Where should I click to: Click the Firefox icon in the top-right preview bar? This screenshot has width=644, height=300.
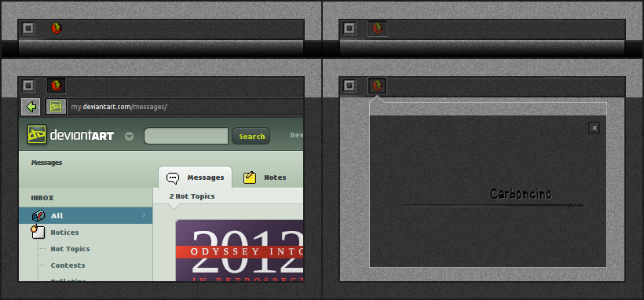tap(378, 28)
